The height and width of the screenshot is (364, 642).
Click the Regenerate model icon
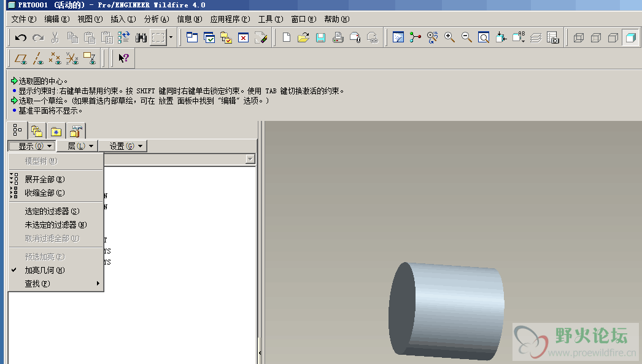point(123,38)
